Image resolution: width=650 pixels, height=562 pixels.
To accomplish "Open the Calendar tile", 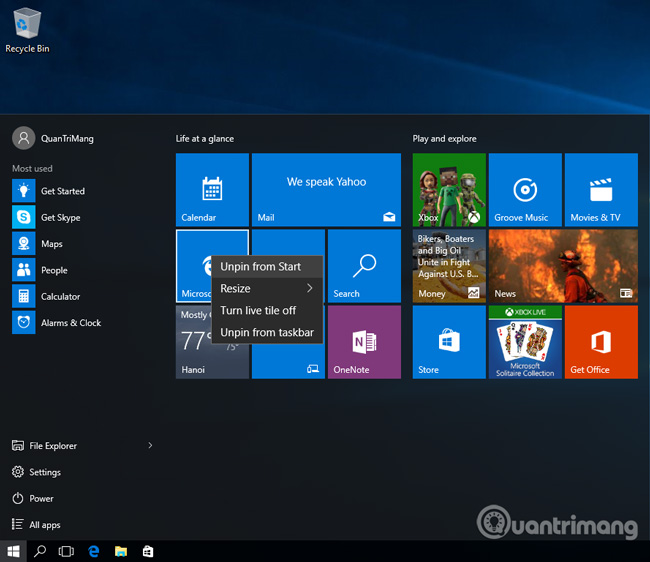I will pos(212,190).
